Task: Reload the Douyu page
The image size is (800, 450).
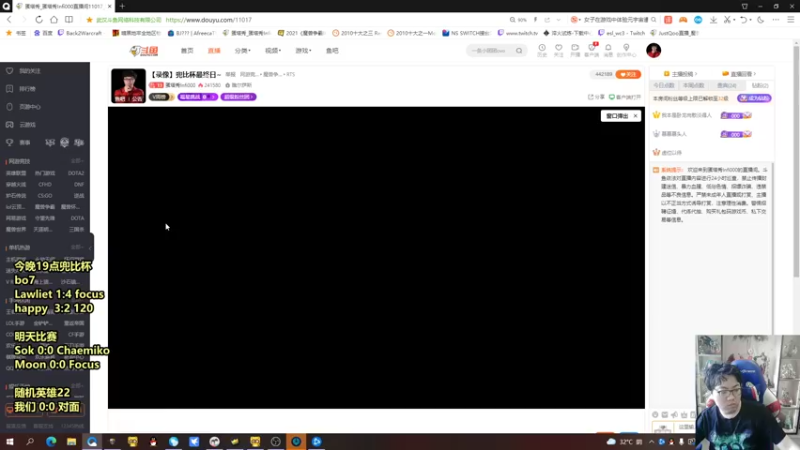Action: (x=39, y=19)
